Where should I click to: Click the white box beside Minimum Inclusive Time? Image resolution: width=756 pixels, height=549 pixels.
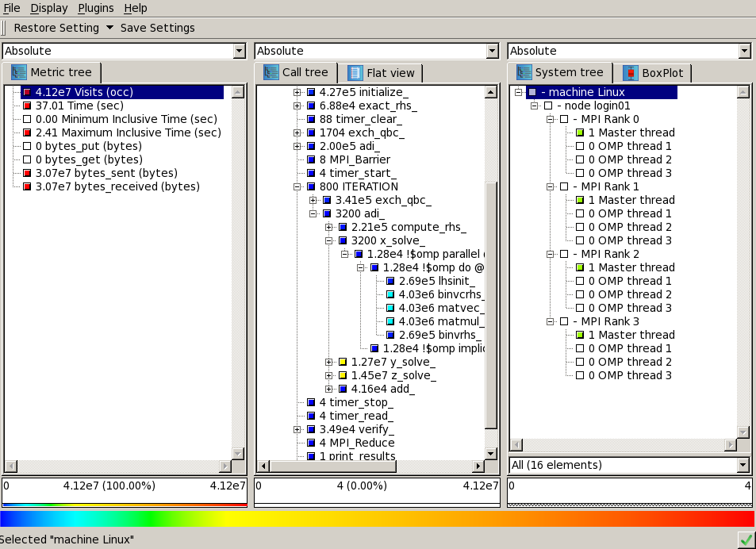(x=27, y=119)
